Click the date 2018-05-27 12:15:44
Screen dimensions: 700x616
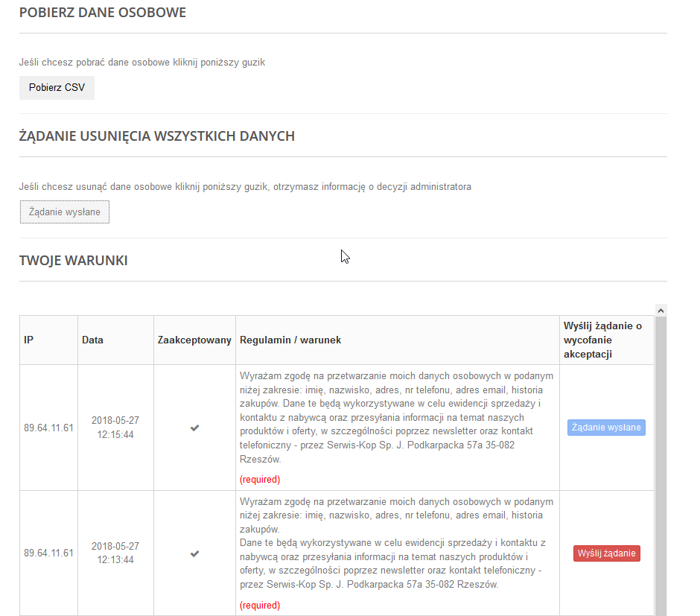(x=115, y=428)
